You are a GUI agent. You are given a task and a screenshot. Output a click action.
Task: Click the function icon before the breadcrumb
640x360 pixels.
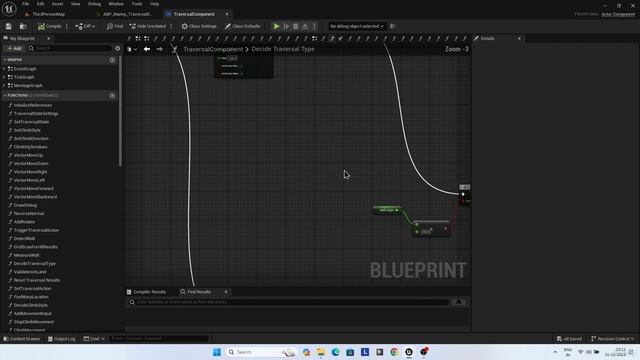(x=175, y=49)
